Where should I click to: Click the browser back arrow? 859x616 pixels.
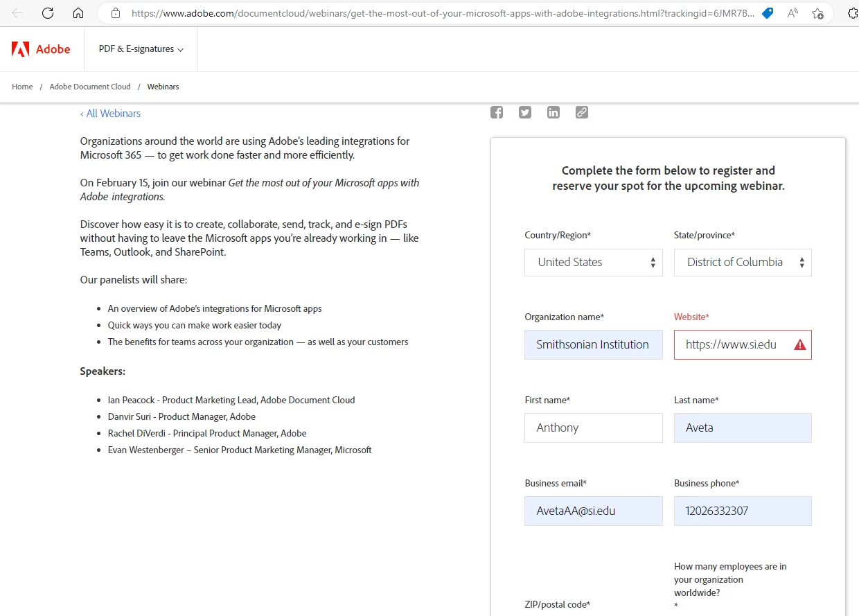[18, 13]
